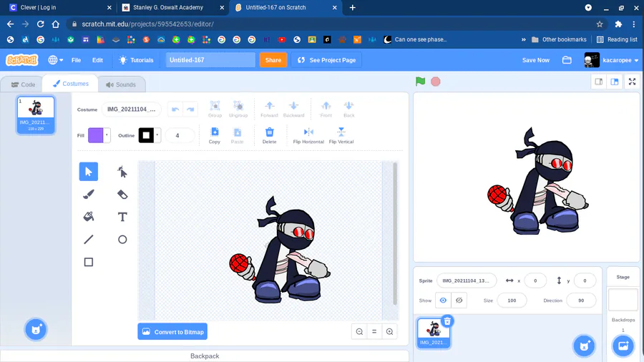Screen dimensions: 644x362
Task: Zoom out of the paint canvas
Action: (x=359, y=332)
